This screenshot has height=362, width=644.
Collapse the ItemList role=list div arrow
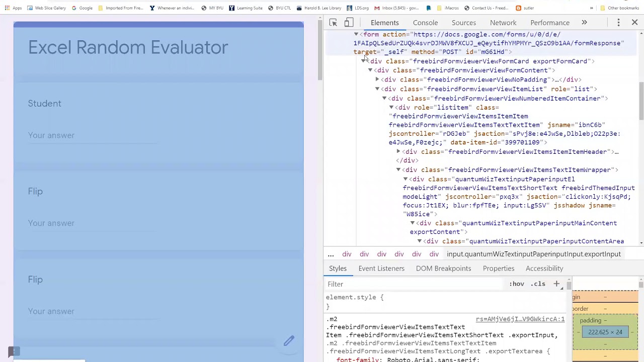377,89
